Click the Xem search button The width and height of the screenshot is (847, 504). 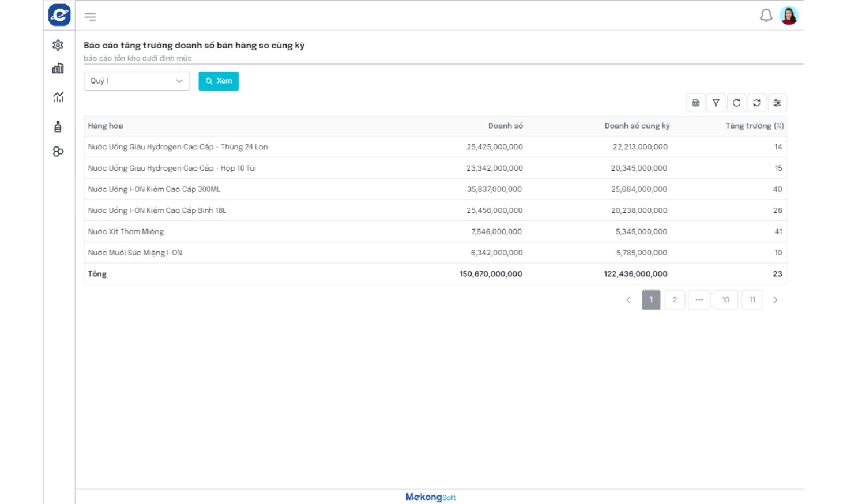[219, 81]
